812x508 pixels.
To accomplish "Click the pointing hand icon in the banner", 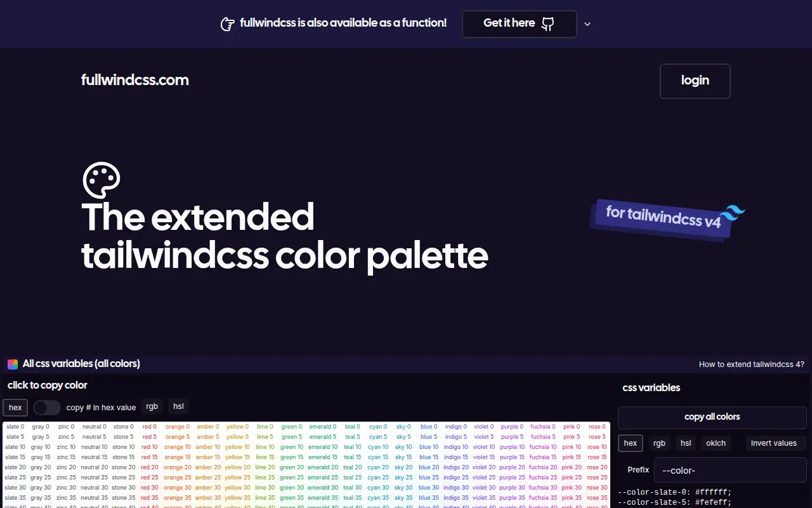I will pyautogui.click(x=227, y=24).
